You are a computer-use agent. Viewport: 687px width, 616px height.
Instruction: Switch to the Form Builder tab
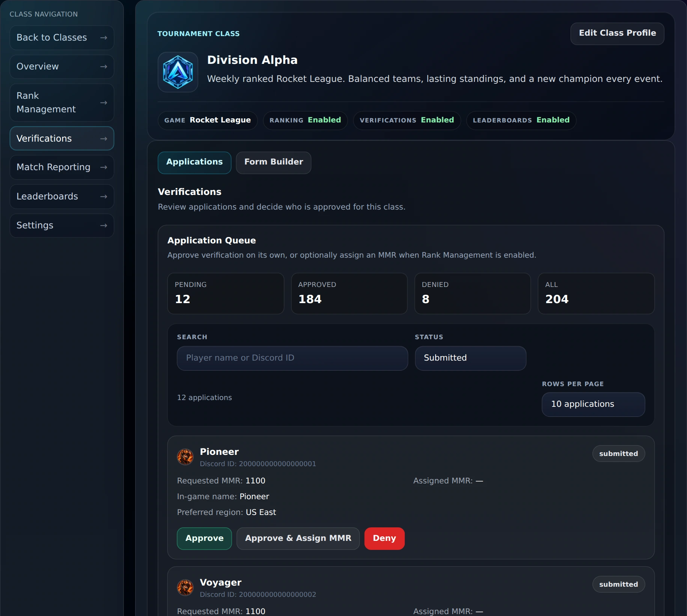point(273,162)
